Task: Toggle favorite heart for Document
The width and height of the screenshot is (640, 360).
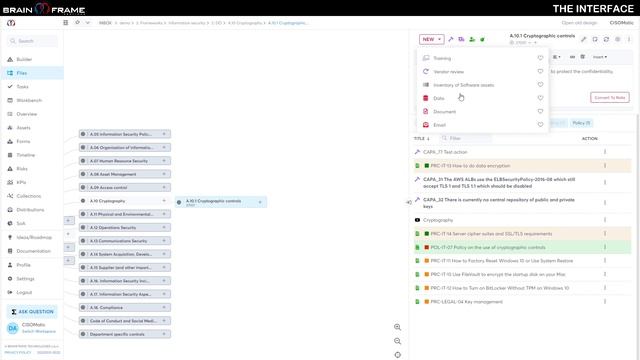Action: coord(540,111)
